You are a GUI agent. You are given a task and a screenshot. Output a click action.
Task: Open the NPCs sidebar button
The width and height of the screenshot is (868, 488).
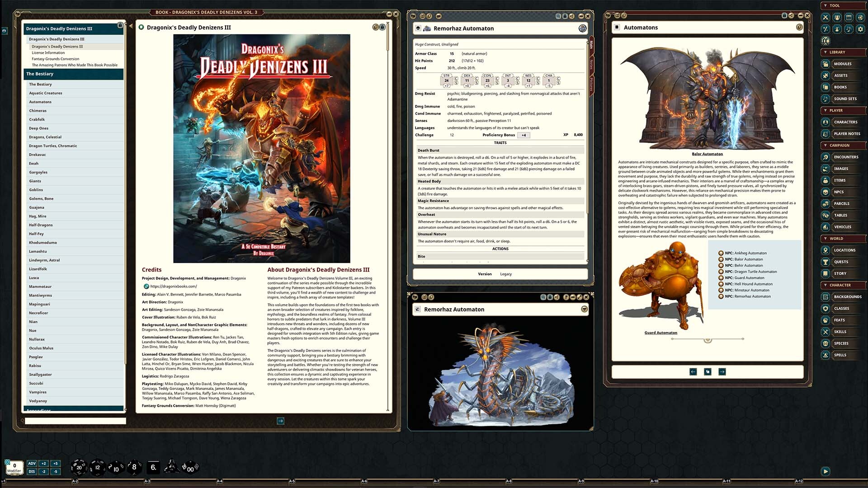click(844, 192)
